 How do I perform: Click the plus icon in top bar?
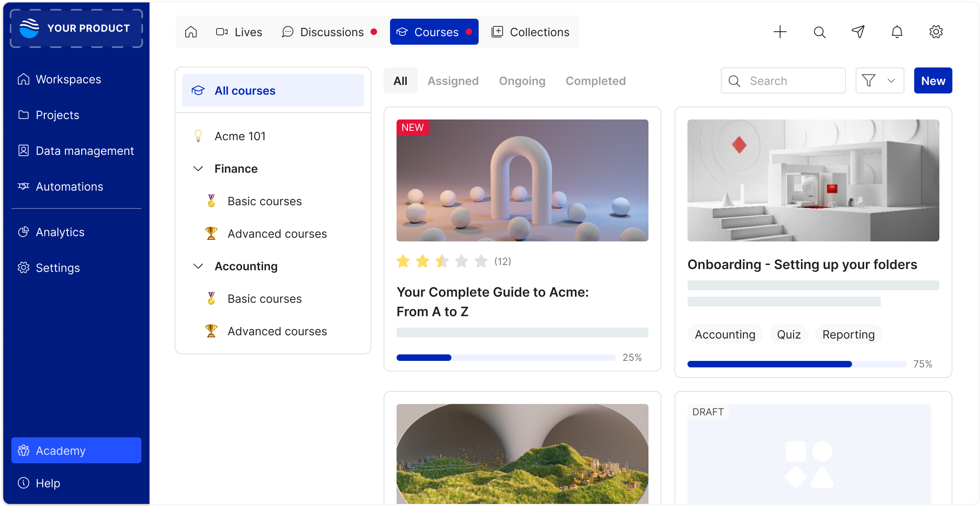(780, 32)
